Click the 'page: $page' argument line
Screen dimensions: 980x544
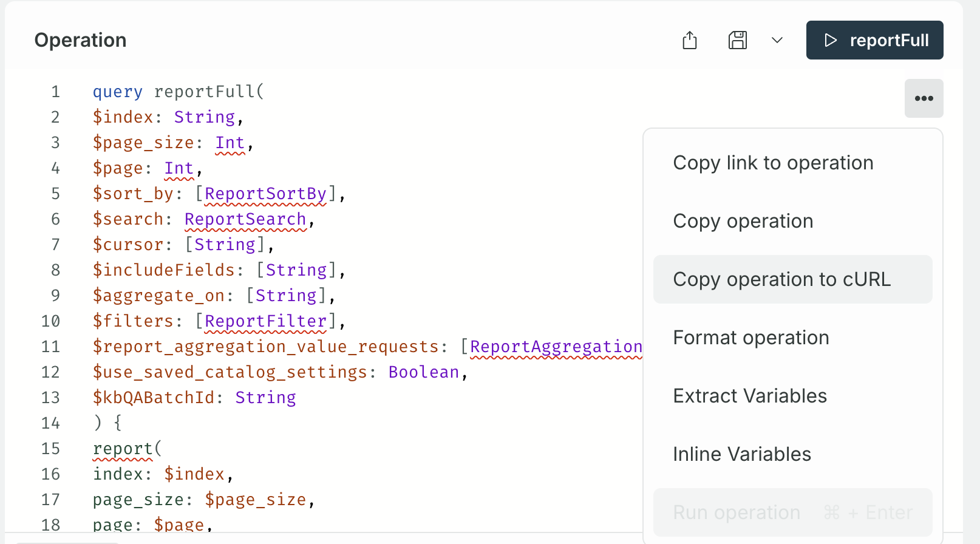pyautogui.click(x=153, y=525)
